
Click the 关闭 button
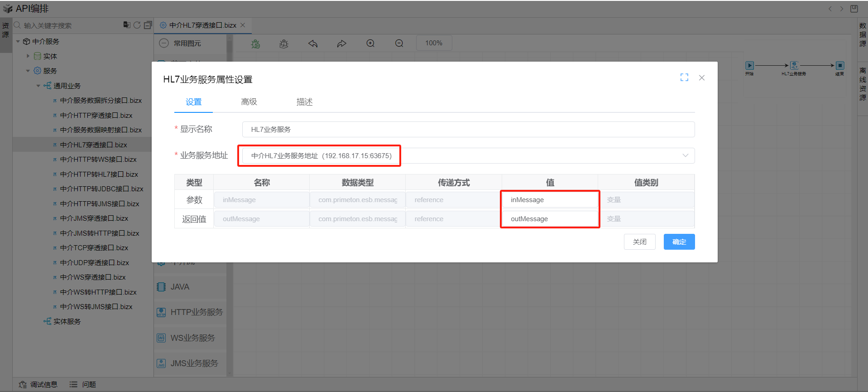click(x=639, y=242)
